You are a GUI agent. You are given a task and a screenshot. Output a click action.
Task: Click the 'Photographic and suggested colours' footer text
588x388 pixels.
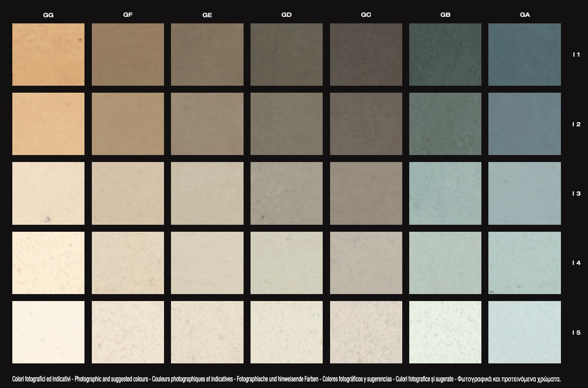coord(111,379)
